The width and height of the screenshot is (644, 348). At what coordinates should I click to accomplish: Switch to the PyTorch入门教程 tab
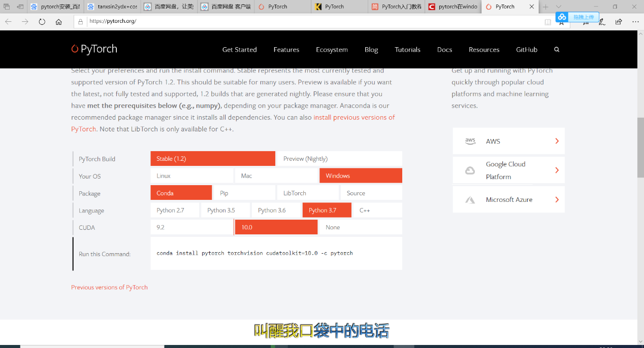point(396,7)
